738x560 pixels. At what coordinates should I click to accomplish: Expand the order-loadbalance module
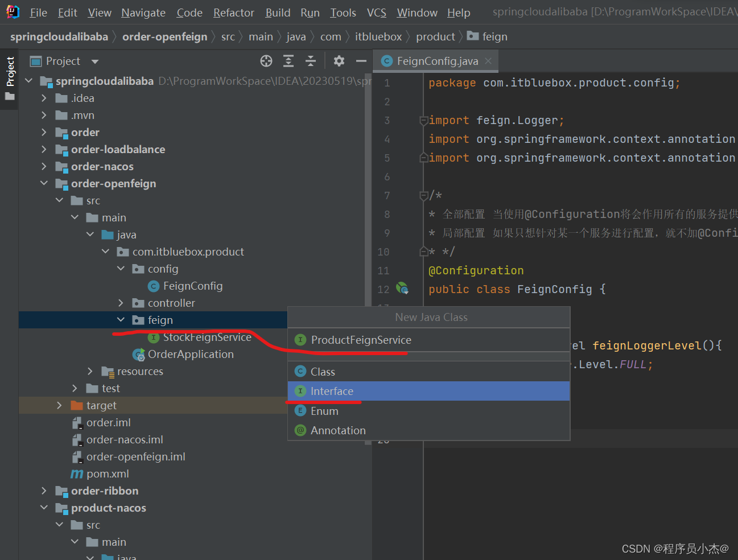coord(44,149)
